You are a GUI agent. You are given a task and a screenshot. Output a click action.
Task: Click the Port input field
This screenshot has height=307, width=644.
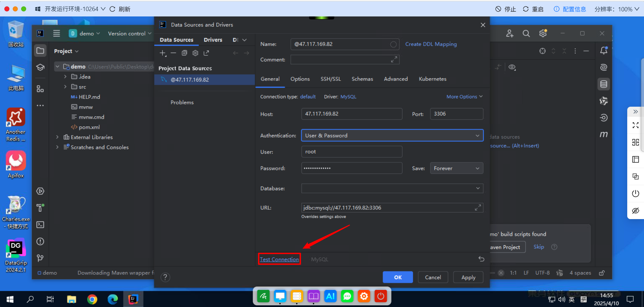(x=457, y=114)
